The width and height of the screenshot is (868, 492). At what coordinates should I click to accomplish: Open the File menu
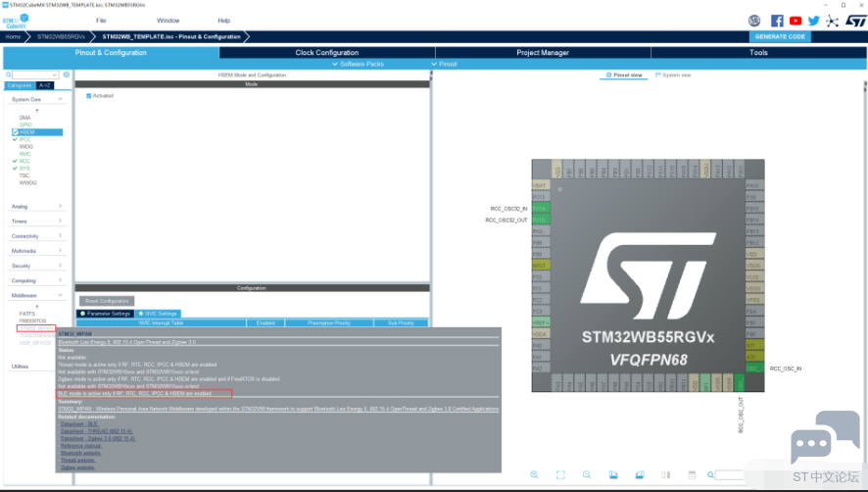point(101,21)
